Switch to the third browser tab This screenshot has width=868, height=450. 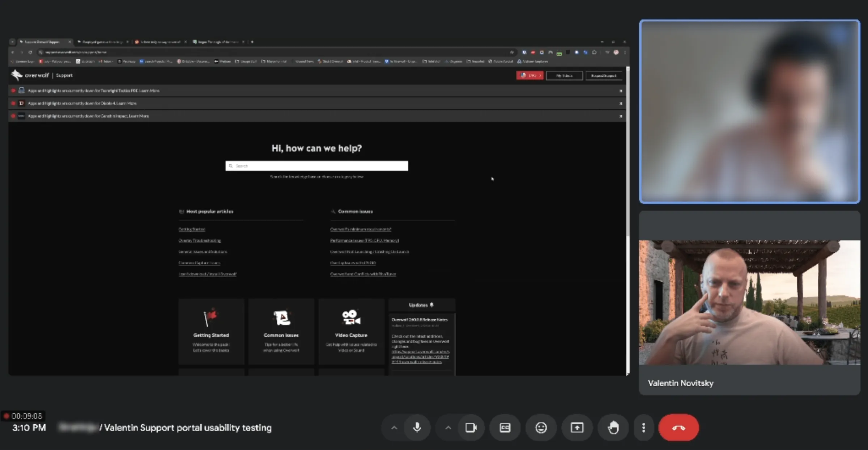click(160, 42)
